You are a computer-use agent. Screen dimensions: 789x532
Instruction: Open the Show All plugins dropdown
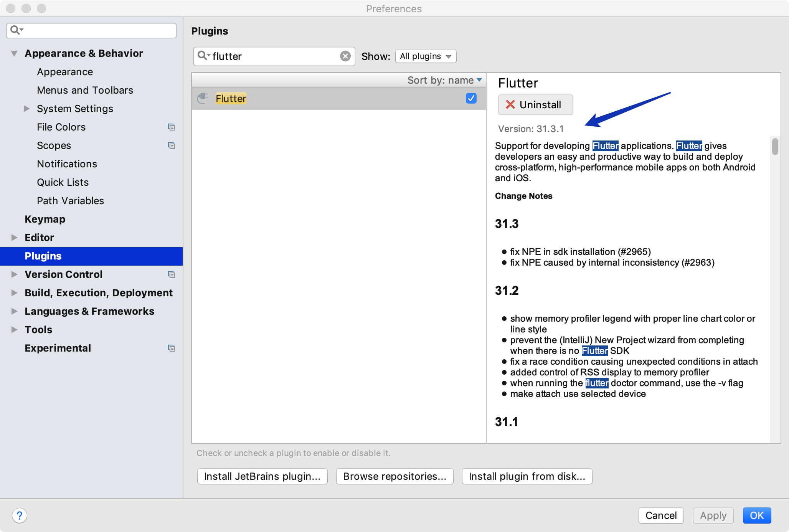[426, 56]
